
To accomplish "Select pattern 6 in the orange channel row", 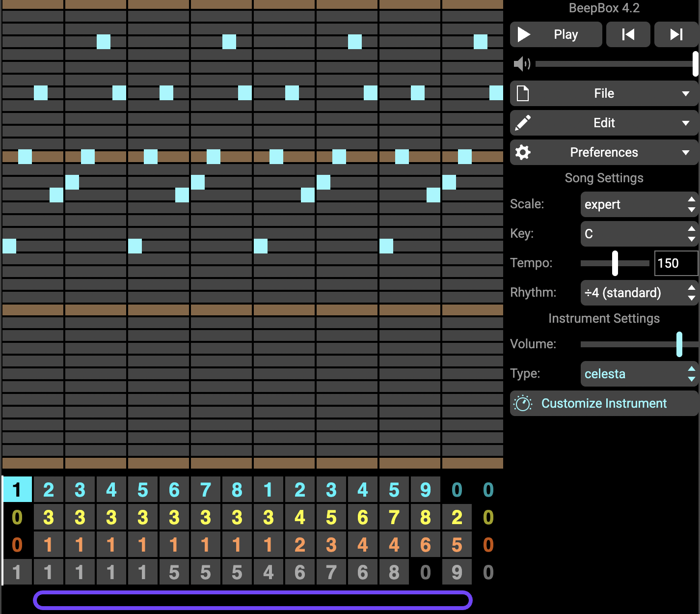I will point(426,545).
